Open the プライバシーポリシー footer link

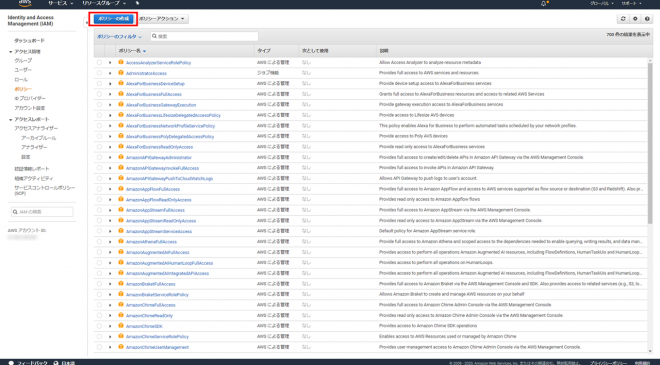point(608,362)
